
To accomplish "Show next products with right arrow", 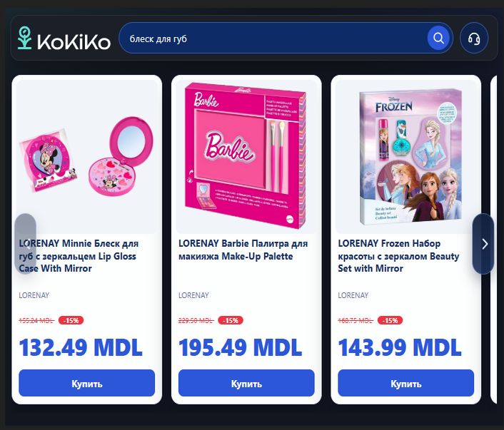I will point(484,244).
